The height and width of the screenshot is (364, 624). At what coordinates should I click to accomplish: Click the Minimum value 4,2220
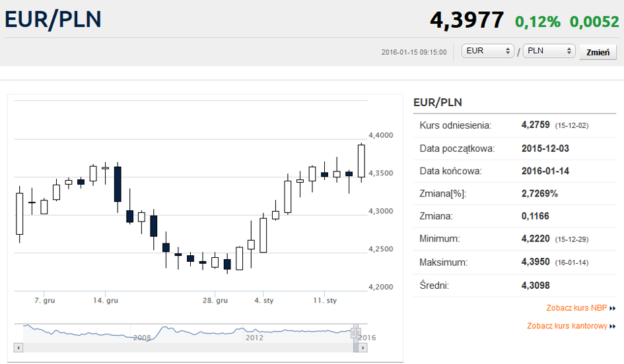(x=536, y=239)
